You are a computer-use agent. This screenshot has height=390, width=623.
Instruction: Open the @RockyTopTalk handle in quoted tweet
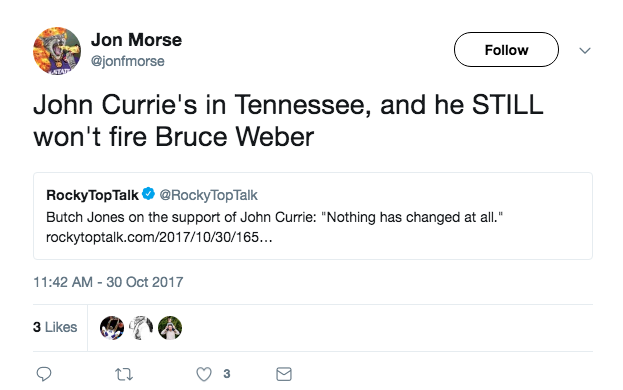point(209,195)
